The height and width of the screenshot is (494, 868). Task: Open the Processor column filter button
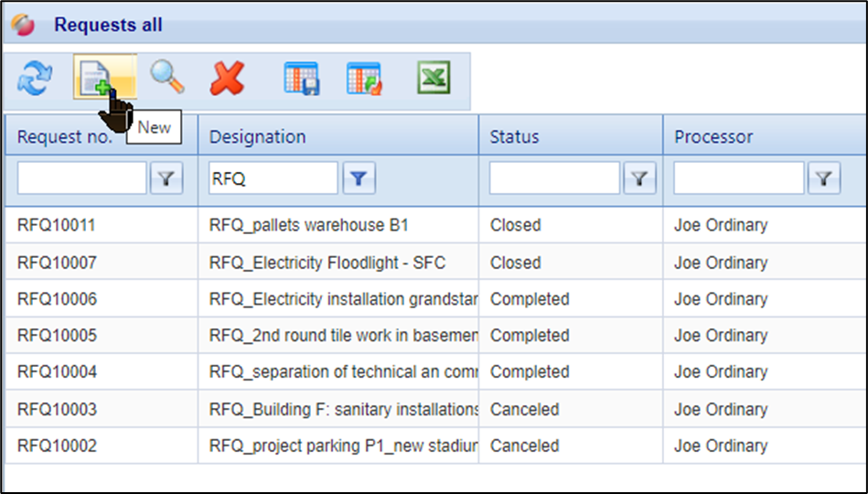point(823,179)
